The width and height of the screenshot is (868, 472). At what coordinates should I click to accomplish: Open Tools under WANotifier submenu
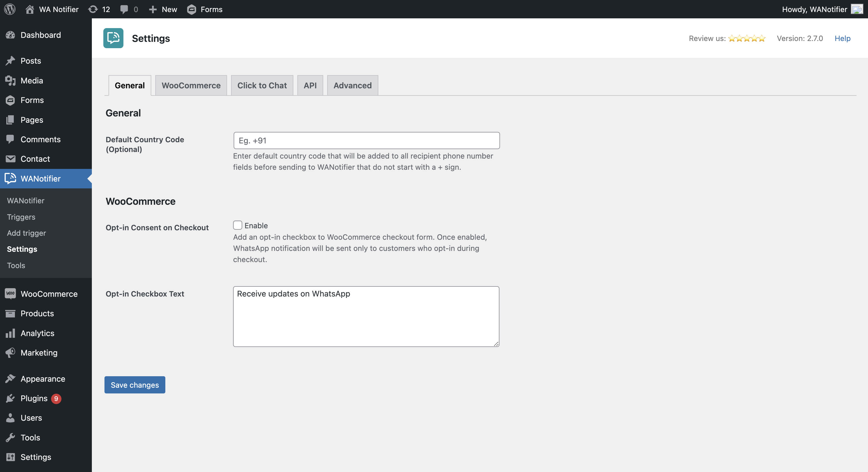pyautogui.click(x=16, y=265)
